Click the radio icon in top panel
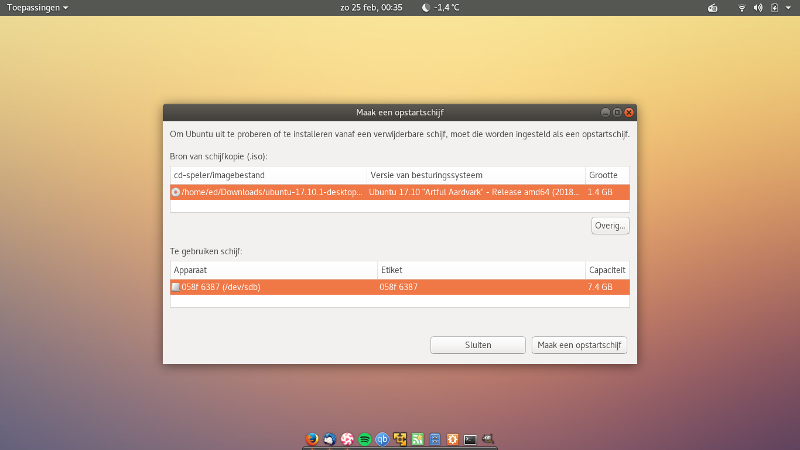Image resolution: width=800 pixels, height=450 pixels. tap(713, 8)
